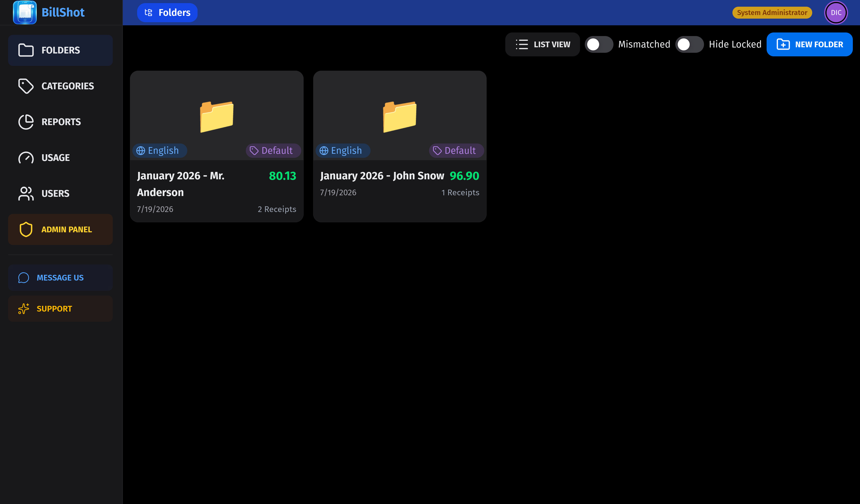This screenshot has width=860, height=504.
Task: Click title January 2026 - John Snow
Action: tap(382, 176)
